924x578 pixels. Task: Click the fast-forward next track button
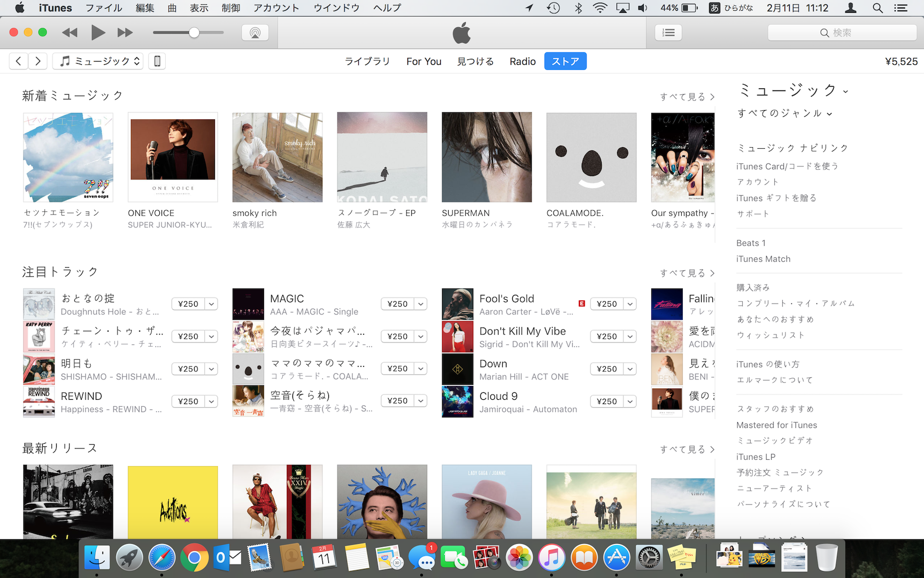click(x=125, y=33)
